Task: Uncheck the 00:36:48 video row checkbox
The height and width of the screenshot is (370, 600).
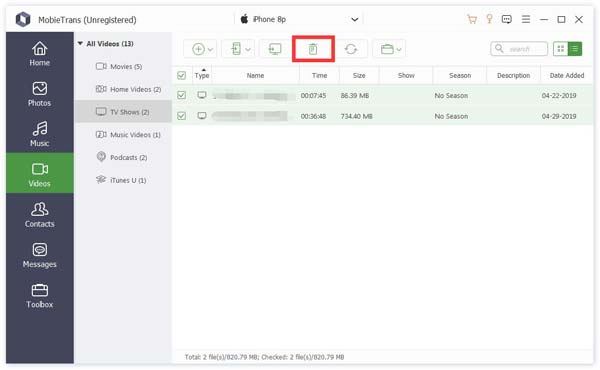Action: (182, 116)
